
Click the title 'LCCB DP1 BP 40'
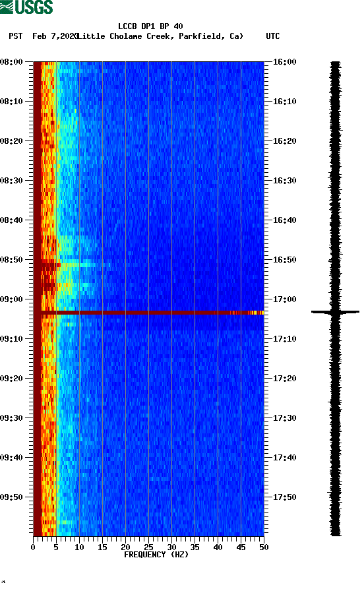(x=150, y=26)
